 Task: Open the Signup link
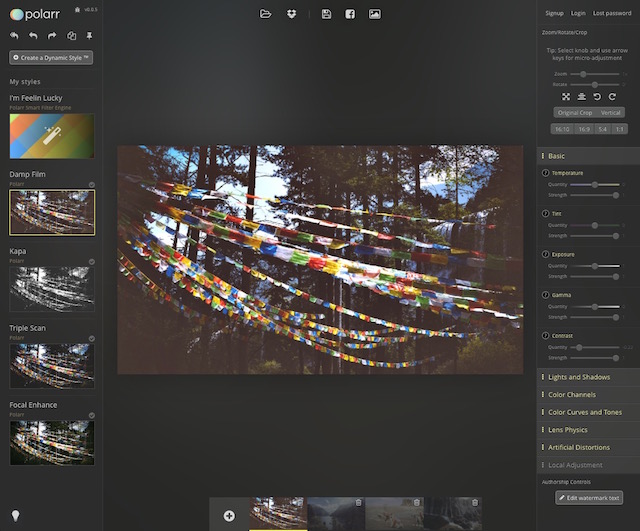pyautogui.click(x=554, y=13)
